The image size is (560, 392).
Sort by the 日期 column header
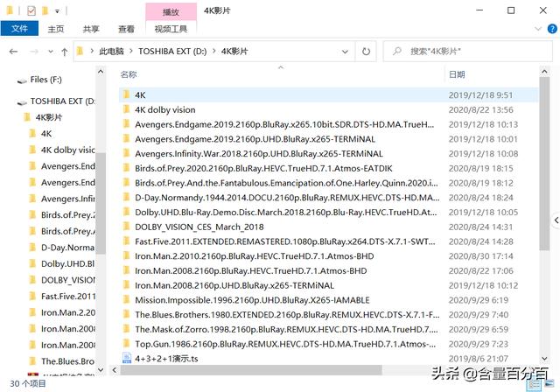[x=457, y=74]
